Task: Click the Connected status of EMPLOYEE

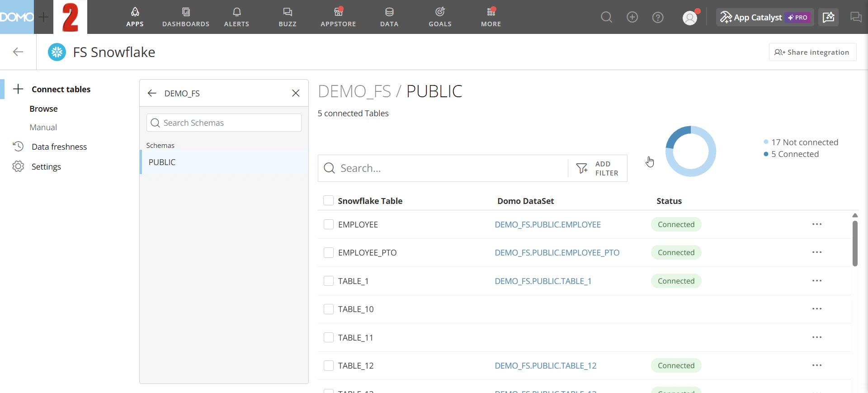Action: [676, 224]
